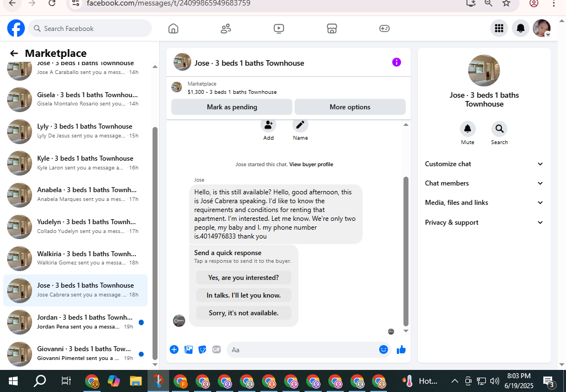Viewport: 566px width, 392px height.
Task: Open the volume control in system tray
Action: [495, 381]
